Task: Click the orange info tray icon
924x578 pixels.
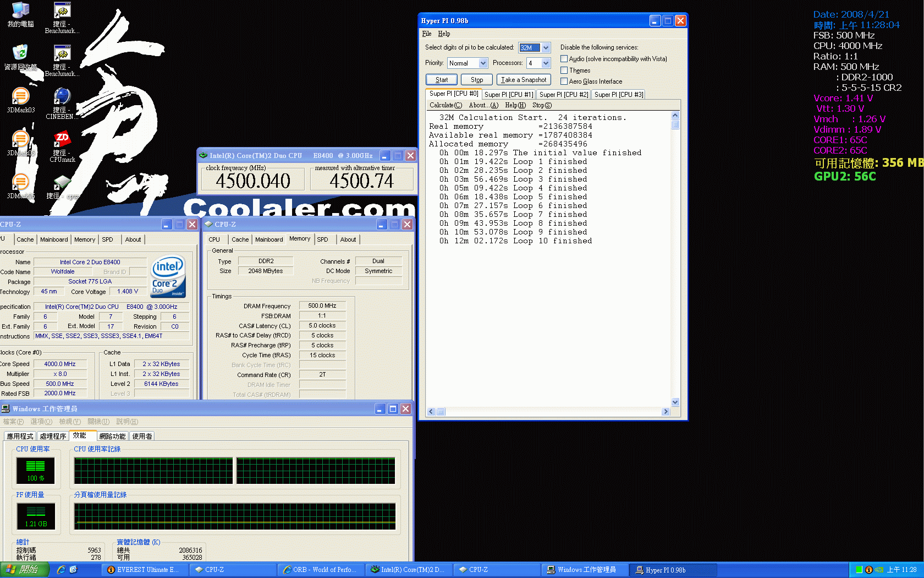Action: coord(869,570)
